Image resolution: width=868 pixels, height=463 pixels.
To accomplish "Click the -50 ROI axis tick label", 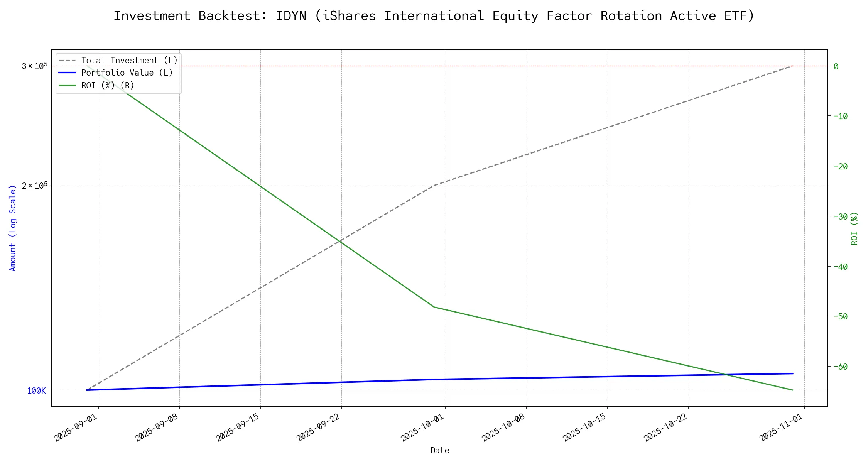I will coord(840,317).
